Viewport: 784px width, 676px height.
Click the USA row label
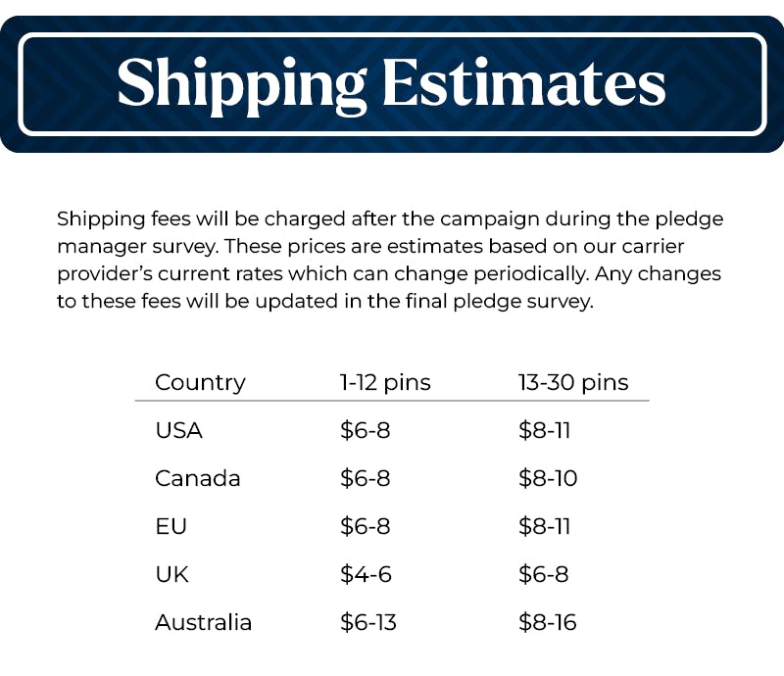(178, 430)
